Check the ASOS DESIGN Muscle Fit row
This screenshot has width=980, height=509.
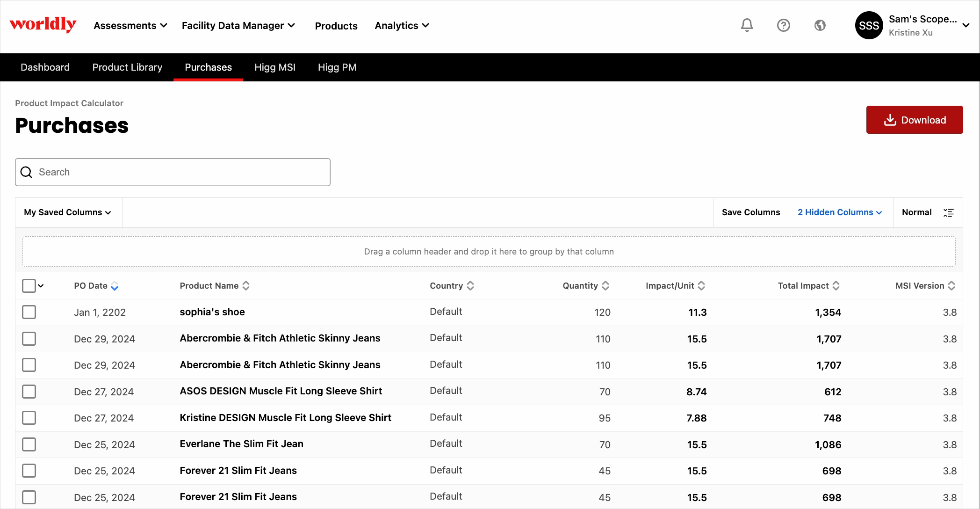coord(29,392)
